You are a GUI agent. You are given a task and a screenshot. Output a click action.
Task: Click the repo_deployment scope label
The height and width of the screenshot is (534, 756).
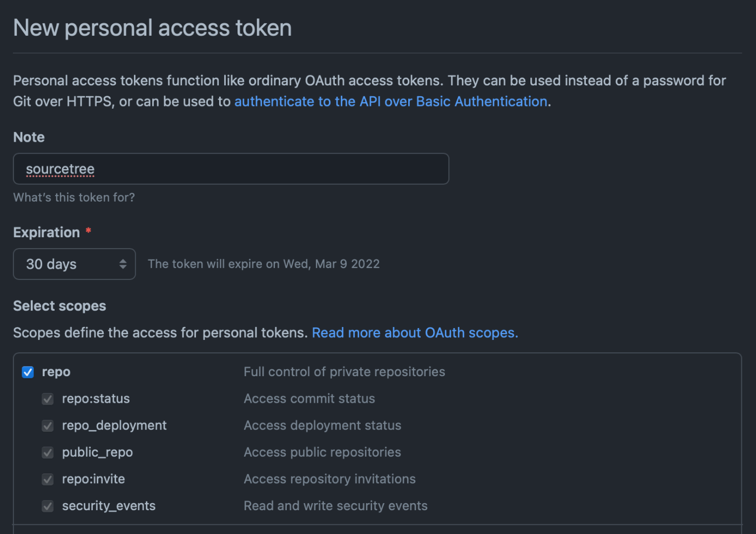click(114, 426)
